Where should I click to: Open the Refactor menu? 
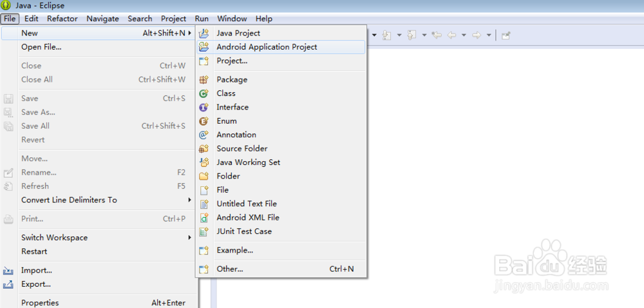coord(62,19)
